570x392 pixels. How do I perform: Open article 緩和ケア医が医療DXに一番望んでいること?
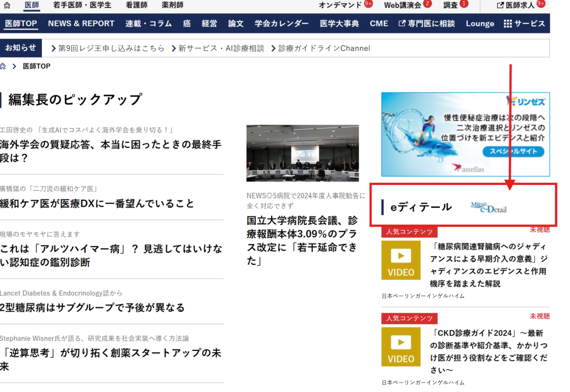coord(97,204)
